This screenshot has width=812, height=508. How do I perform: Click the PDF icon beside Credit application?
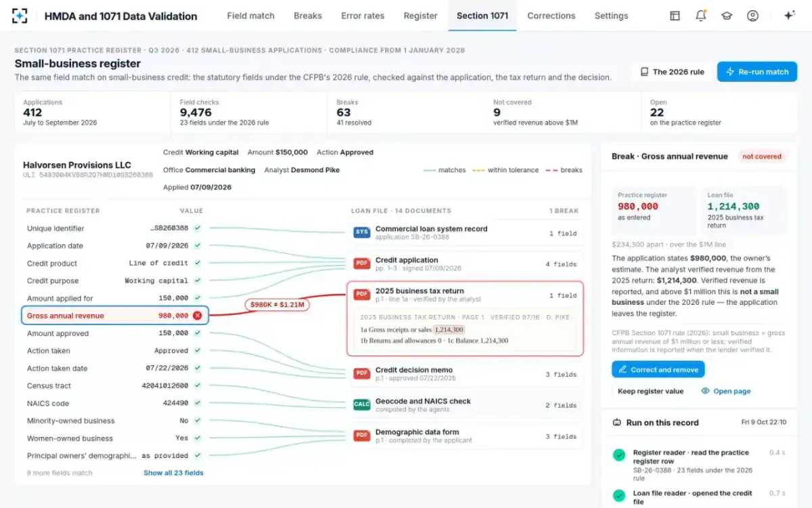[362, 264]
